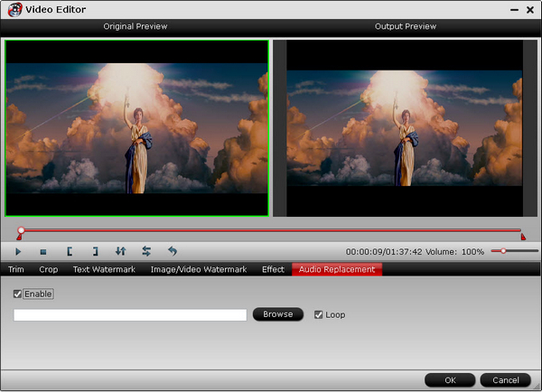The width and height of the screenshot is (542, 392).
Task: Click the Cancel button
Action: tap(505, 380)
